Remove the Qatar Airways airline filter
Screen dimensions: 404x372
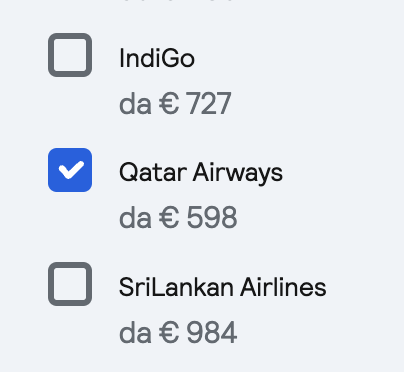coord(70,170)
